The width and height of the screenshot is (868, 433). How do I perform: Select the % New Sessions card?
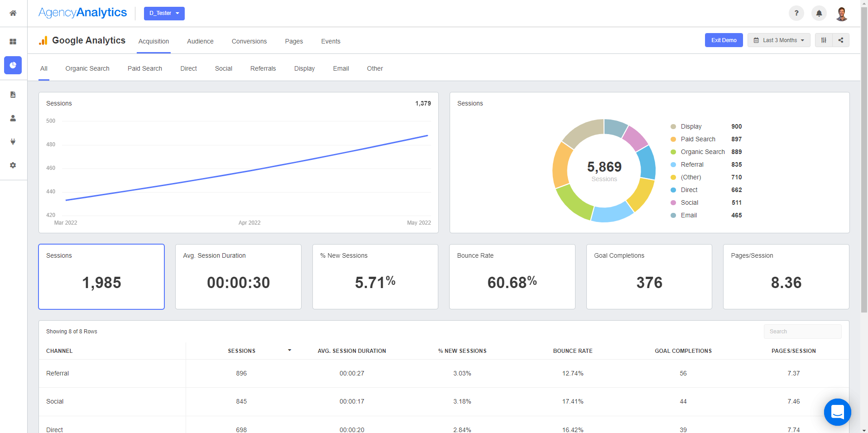tap(375, 277)
